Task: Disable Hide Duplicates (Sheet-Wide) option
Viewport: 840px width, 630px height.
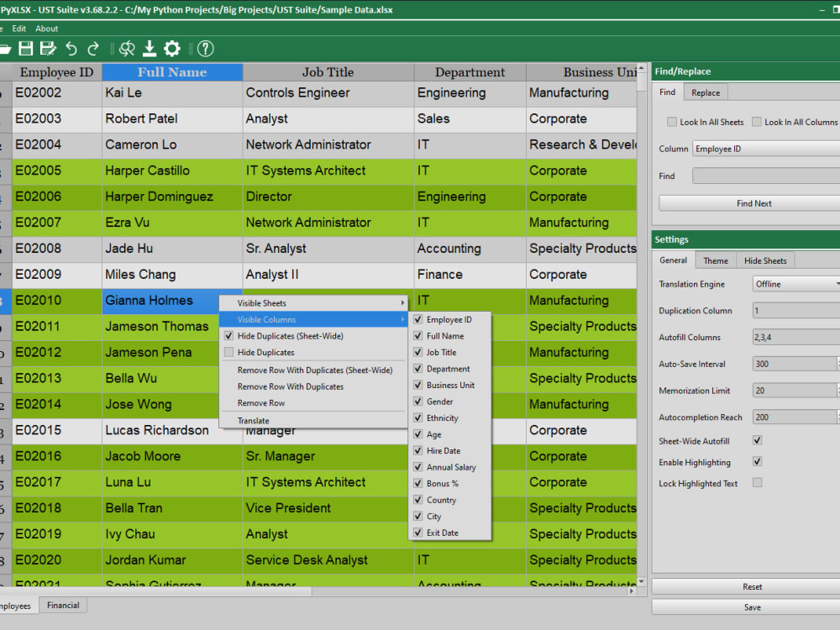Action: [229, 335]
